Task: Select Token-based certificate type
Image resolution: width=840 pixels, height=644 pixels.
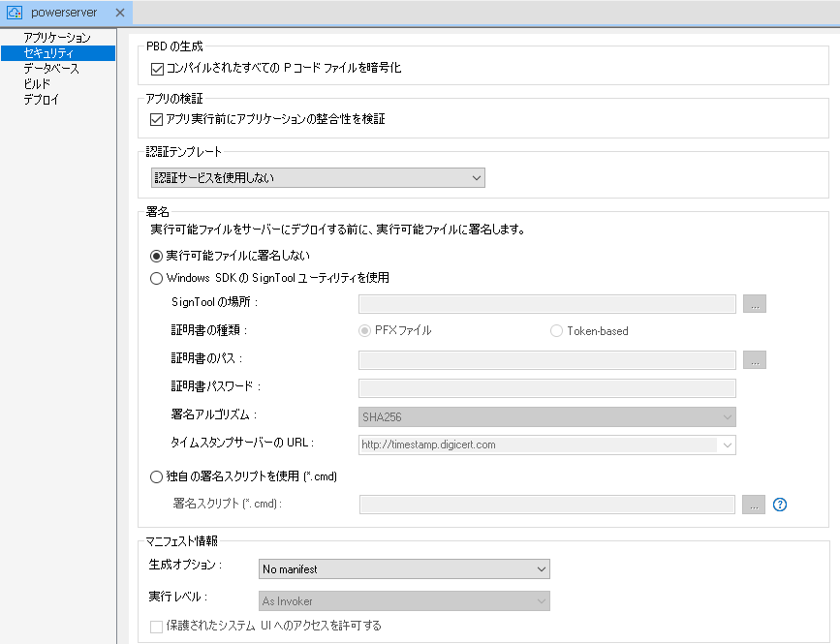Action: tap(556, 330)
